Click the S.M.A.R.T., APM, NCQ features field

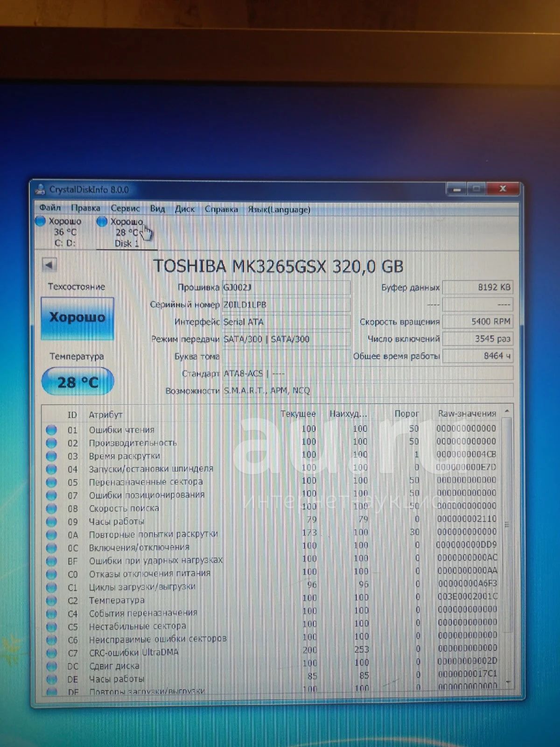368,391
